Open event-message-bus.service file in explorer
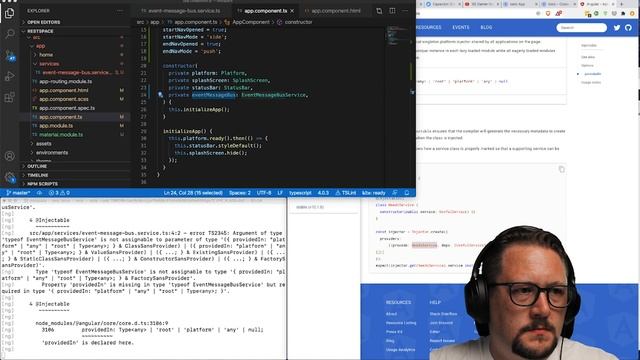Image resolution: width=640 pixels, height=360 pixels. tap(76, 73)
